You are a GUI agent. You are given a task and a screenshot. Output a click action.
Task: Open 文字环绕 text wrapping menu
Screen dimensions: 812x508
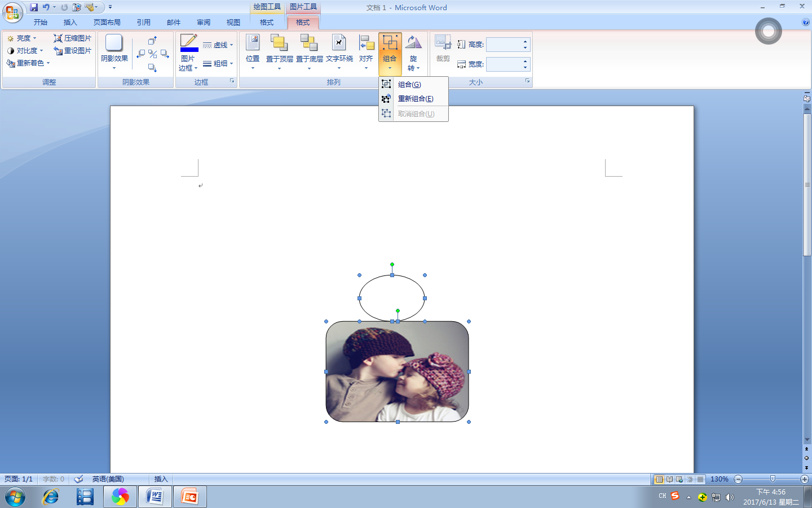tap(339, 52)
